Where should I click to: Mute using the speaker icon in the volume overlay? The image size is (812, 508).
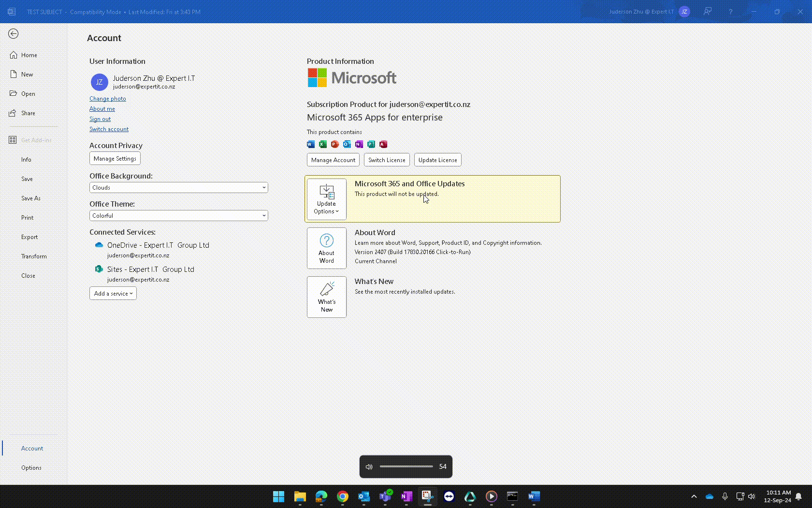click(369, 467)
